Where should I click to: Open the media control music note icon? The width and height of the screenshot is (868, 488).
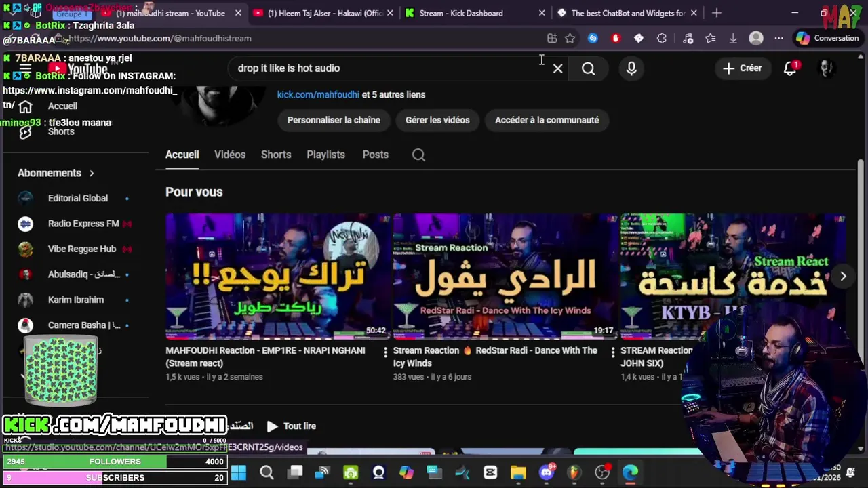(688, 39)
